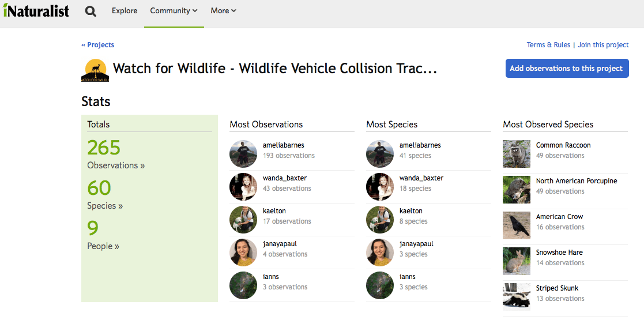This screenshot has width=644, height=324.
Task: Click the iNaturalist logo
Action: pyautogui.click(x=36, y=11)
